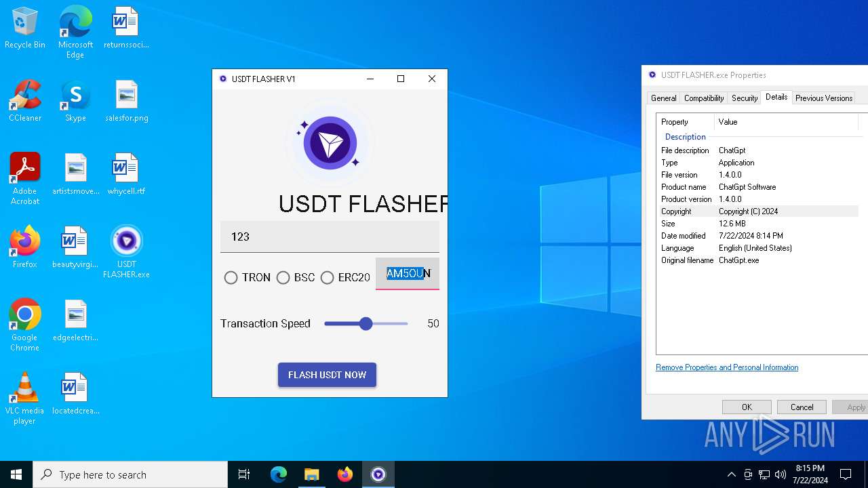The image size is (868, 488).
Task: Click Remove Properties and Personal Information link
Action: (727, 367)
